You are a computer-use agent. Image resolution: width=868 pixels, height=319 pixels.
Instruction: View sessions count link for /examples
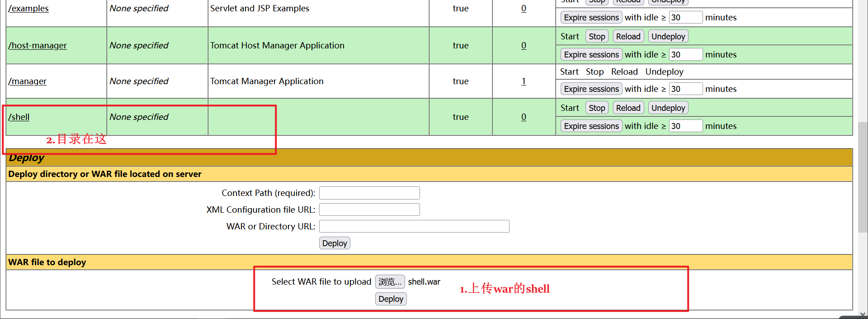click(524, 9)
